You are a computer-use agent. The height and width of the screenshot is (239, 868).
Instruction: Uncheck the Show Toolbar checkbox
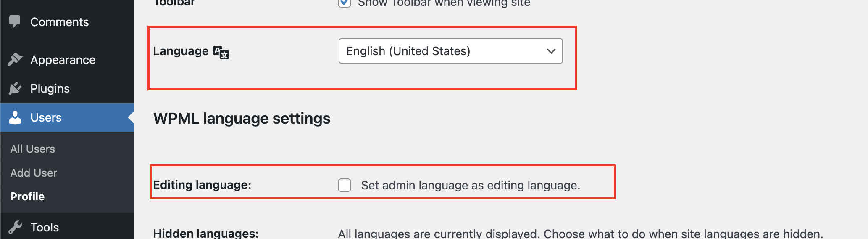pyautogui.click(x=345, y=3)
